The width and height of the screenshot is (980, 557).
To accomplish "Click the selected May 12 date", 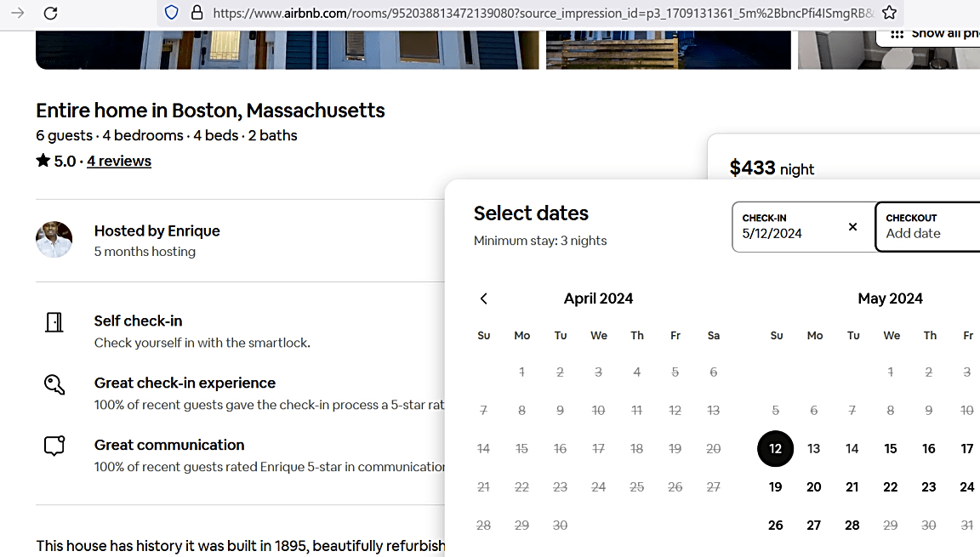I will coord(776,448).
